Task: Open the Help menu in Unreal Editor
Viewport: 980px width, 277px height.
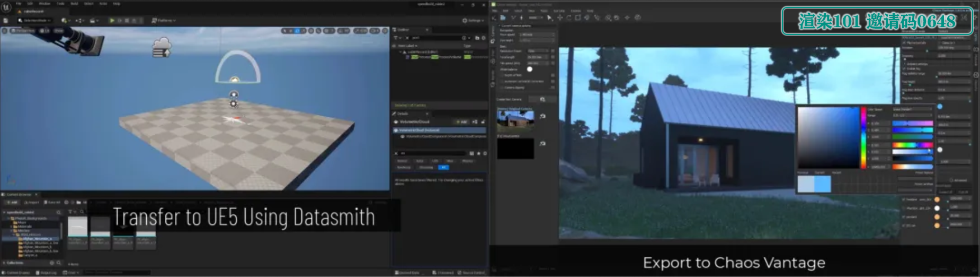Action: pyautogui.click(x=117, y=4)
